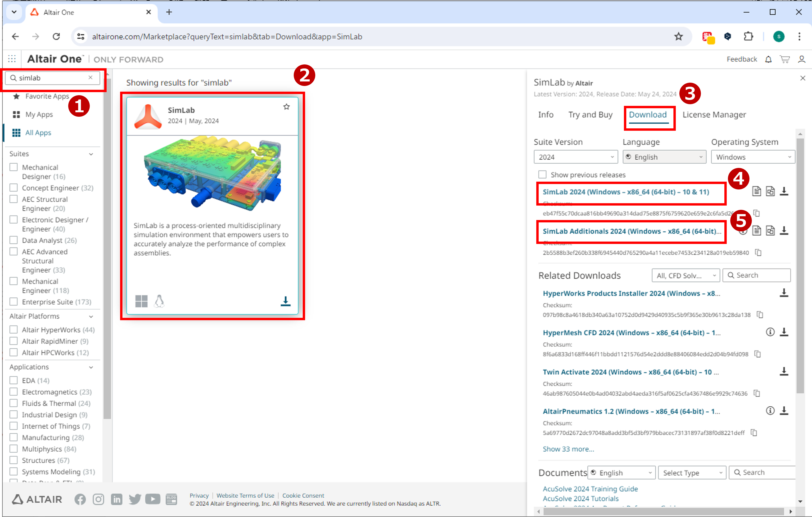Click copy-link icon for SimLab Additionals 2024
Viewport: 812px width, 517px height.
(770, 231)
